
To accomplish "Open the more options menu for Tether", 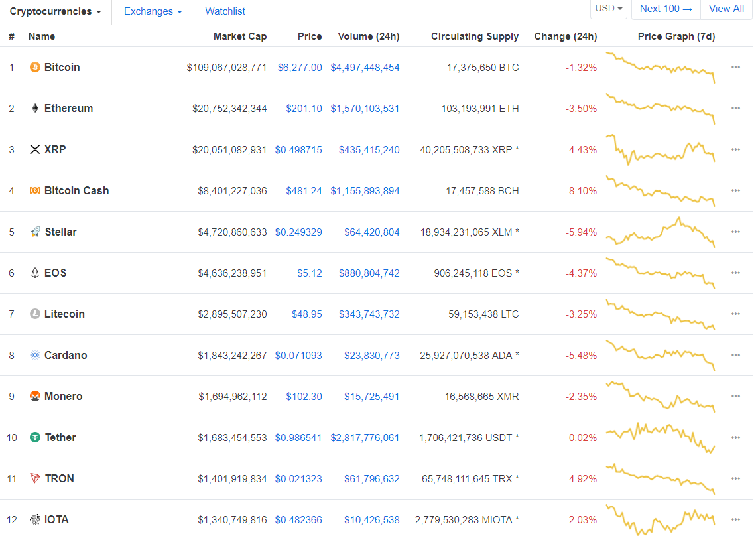I will pos(735,437).
